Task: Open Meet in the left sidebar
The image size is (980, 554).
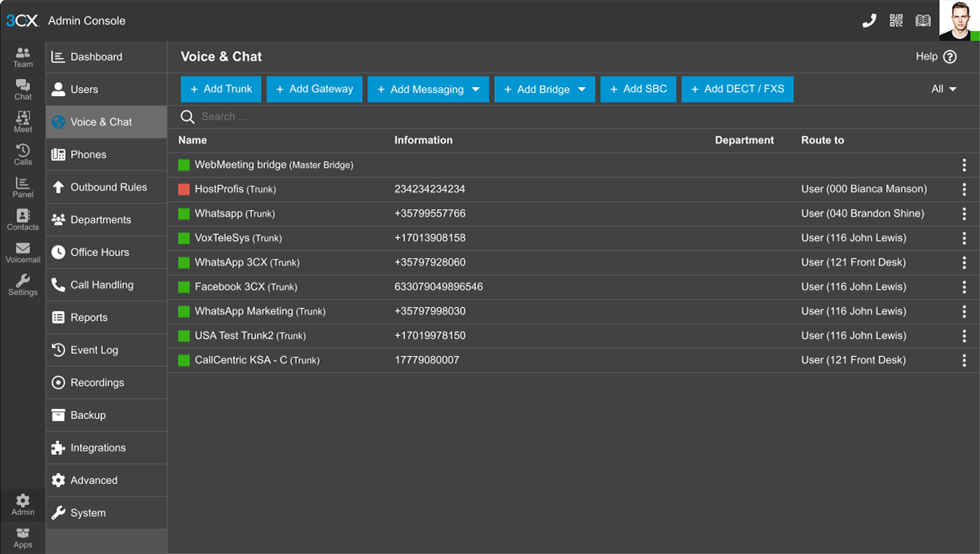Action: point(23,122)
